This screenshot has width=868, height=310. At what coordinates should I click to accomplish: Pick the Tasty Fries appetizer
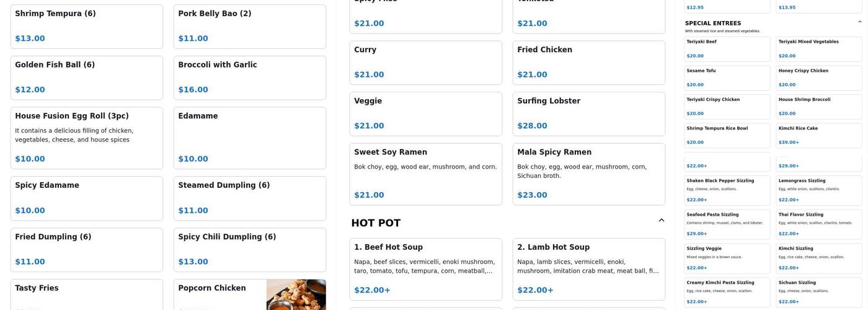coord(86,294)
